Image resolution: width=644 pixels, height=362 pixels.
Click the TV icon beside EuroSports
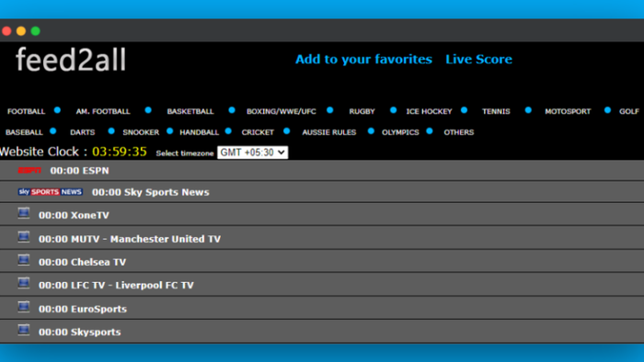[24, 307]
